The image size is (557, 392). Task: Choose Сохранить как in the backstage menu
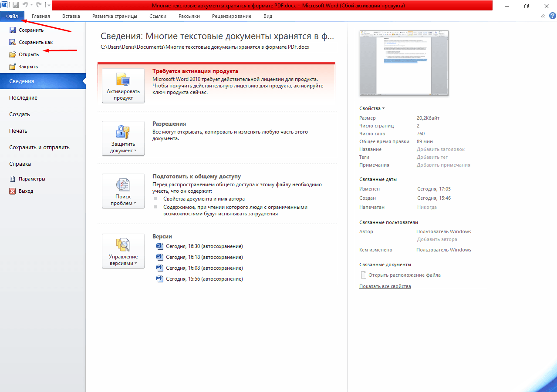pos(31,42)
